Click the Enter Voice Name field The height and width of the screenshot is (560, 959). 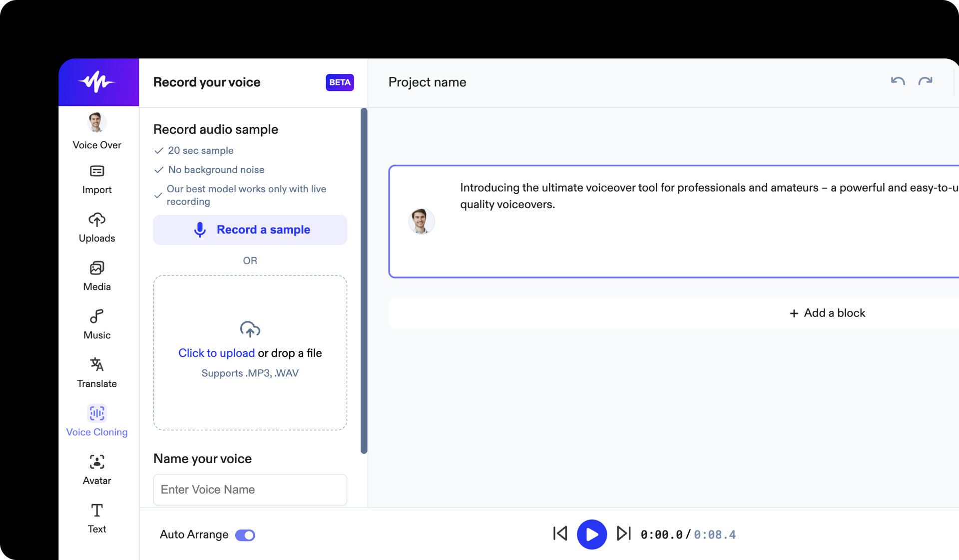250,490
